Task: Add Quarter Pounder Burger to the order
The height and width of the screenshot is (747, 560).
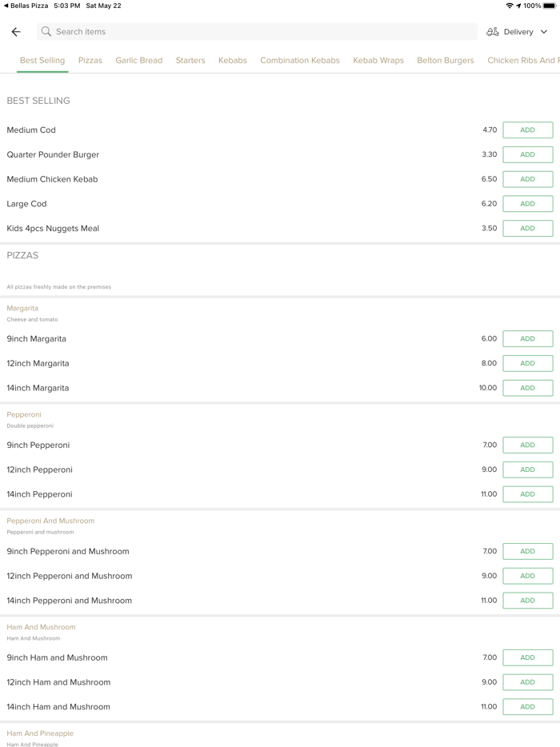Action: click(x=527, y=154)
